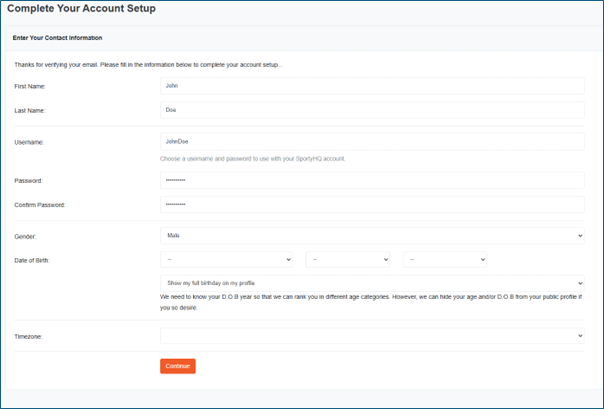The width and height of the screenshot is (604, 409).
Task: Focus the Confirm Password field
Action: [371, 204]
